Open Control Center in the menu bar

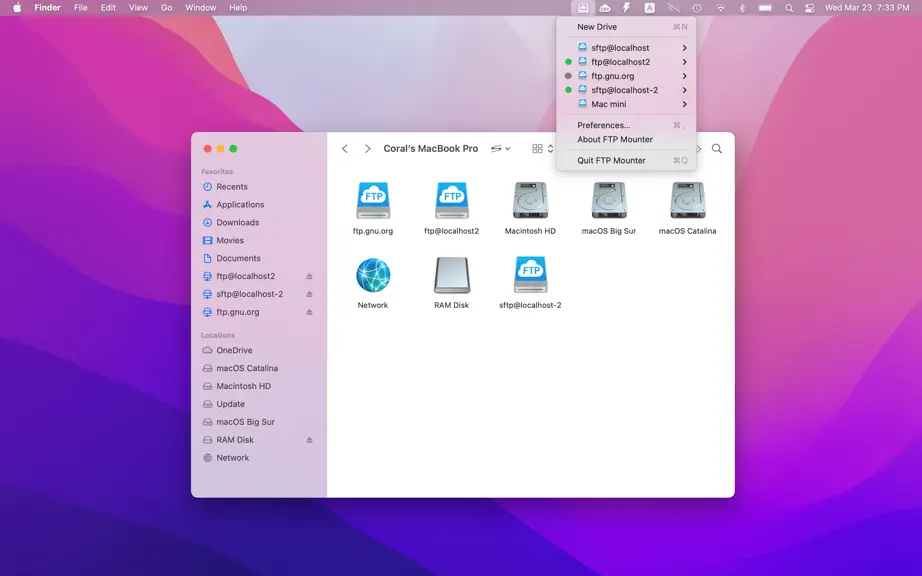pyautogui.click(x=810, y=8)
